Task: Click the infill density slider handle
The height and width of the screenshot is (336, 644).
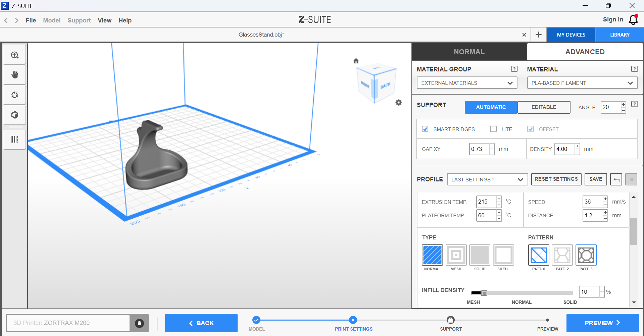Action: pyautogui.click(x=484, y=293)
